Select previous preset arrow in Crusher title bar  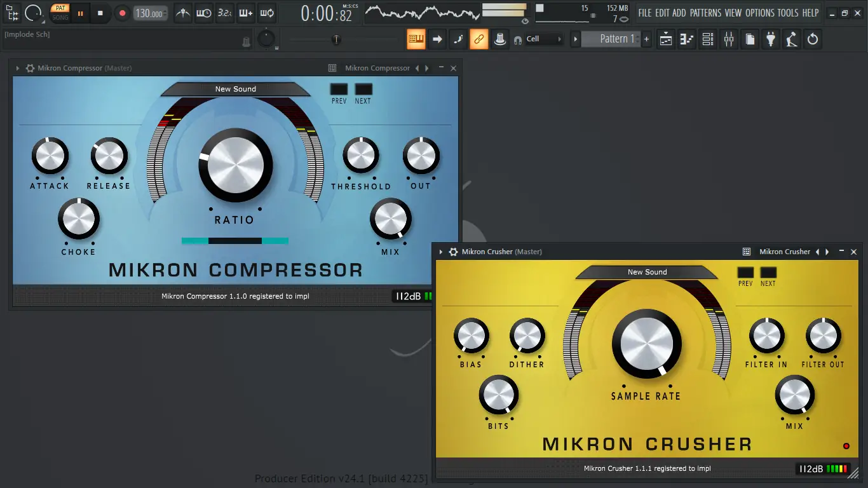(x=818, y=252)
